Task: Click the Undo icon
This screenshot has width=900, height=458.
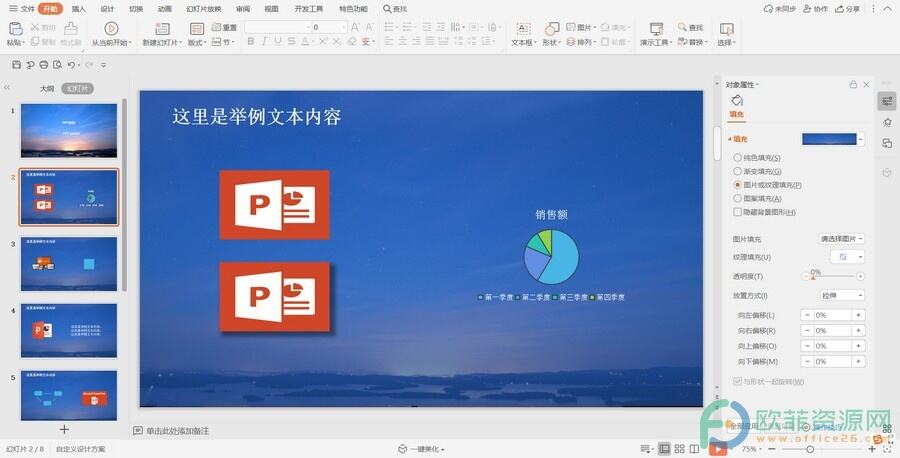Action: pos(71,65)
